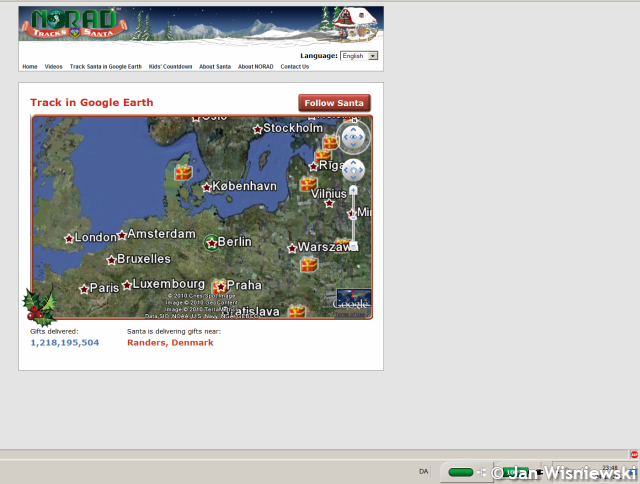Select the Stockholm star marker
The image size is (640, 484).
tap(258, 130)
